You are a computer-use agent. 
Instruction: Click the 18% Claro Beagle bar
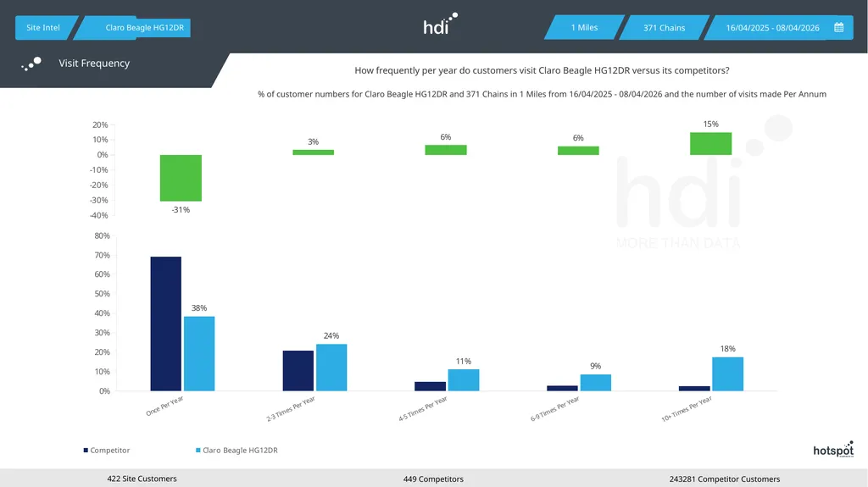coord(728,374)
